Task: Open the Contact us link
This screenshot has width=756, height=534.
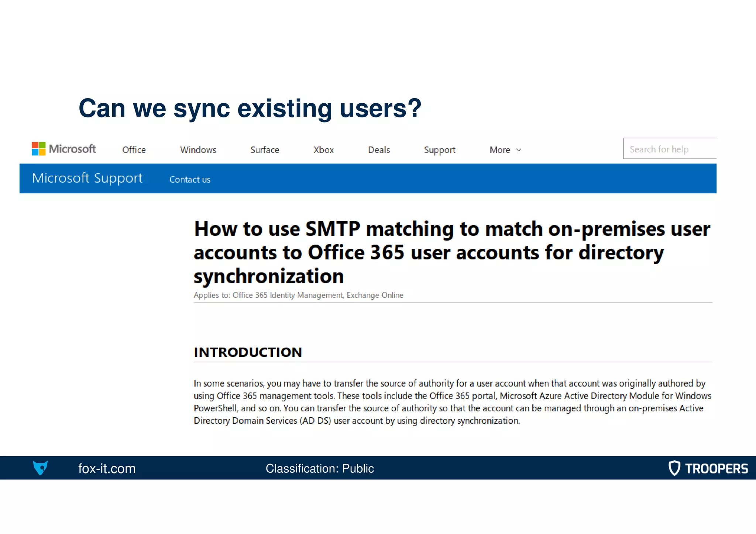Action: pos(190,179)
